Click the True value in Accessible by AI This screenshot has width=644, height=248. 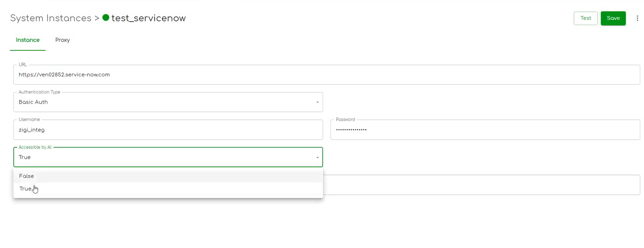point(25,157)
